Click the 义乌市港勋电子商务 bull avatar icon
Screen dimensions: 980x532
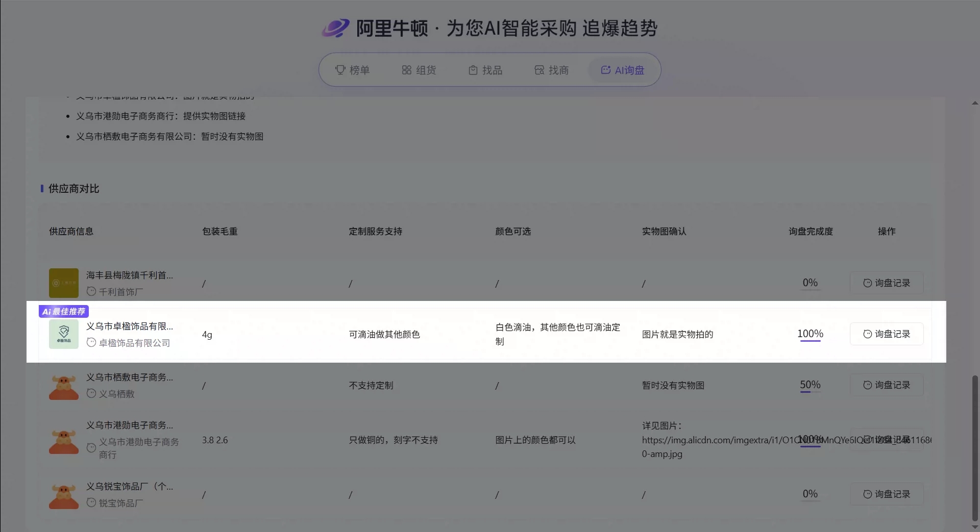[x=64, y=442]
